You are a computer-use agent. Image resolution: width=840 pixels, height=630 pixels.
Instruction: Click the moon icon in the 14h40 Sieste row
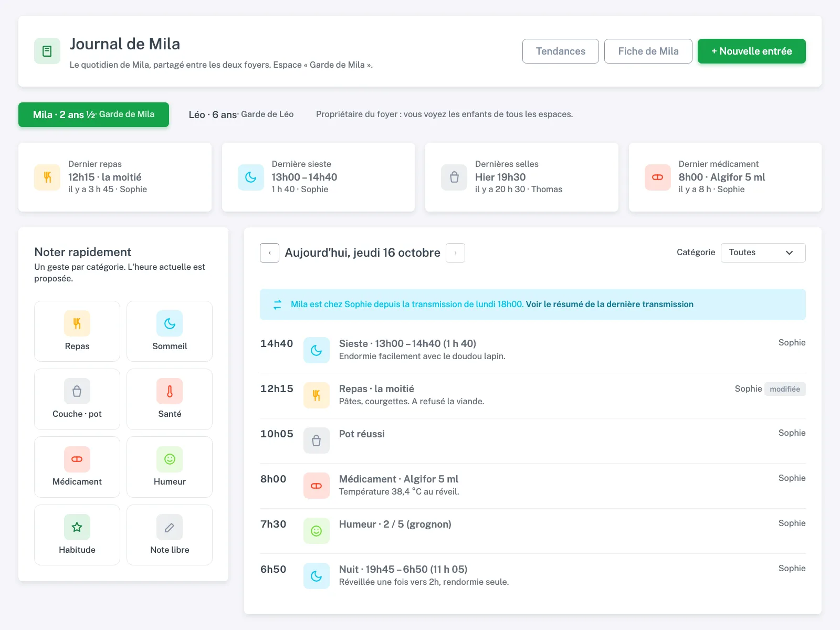[x=317, y=350]
